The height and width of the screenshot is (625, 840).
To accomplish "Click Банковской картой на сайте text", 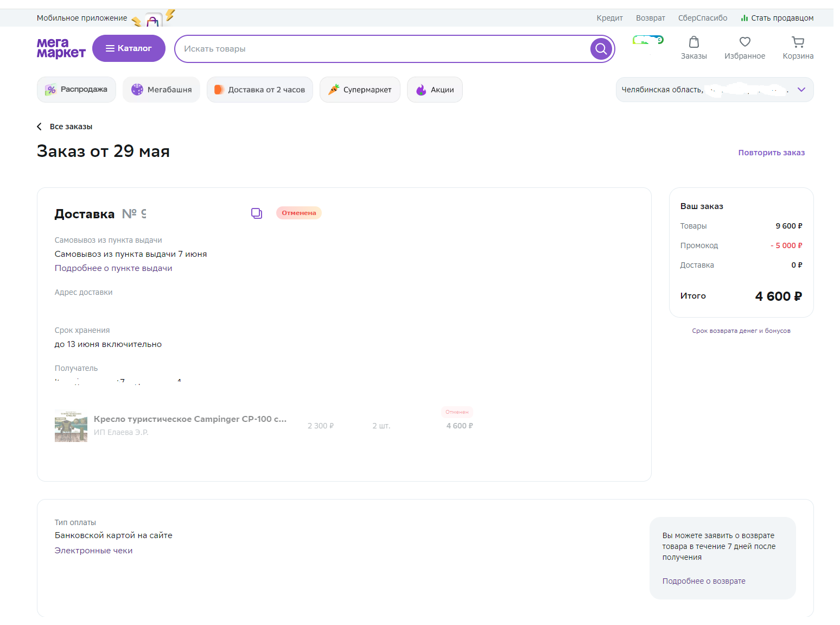I will pos(113,535).
